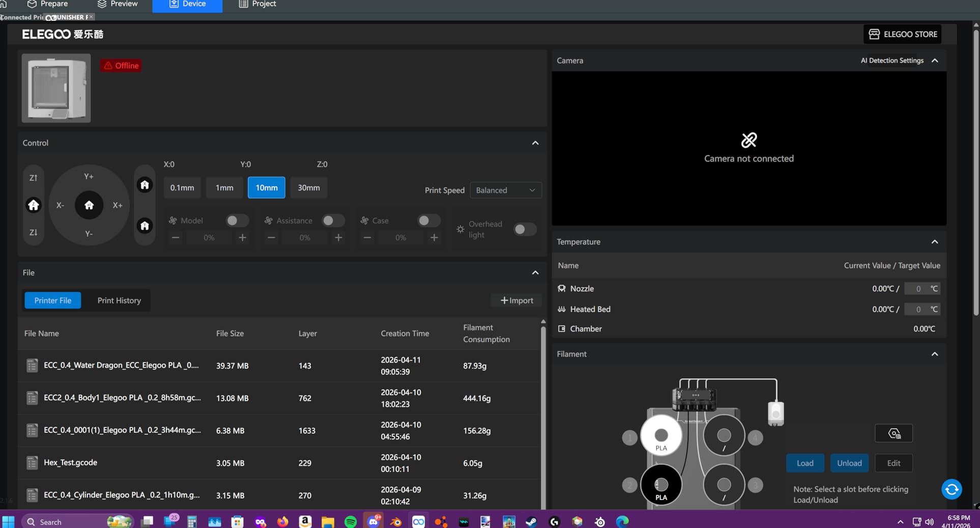This screenshot has height=528, width=980.
Task: Open Discord from the taskbar
Action: coord(374,521)
